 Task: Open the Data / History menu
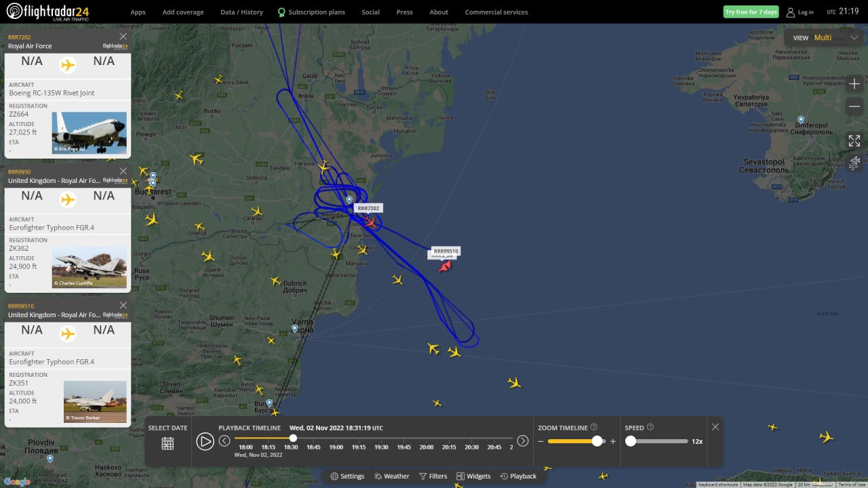click(x=241, y=12)
